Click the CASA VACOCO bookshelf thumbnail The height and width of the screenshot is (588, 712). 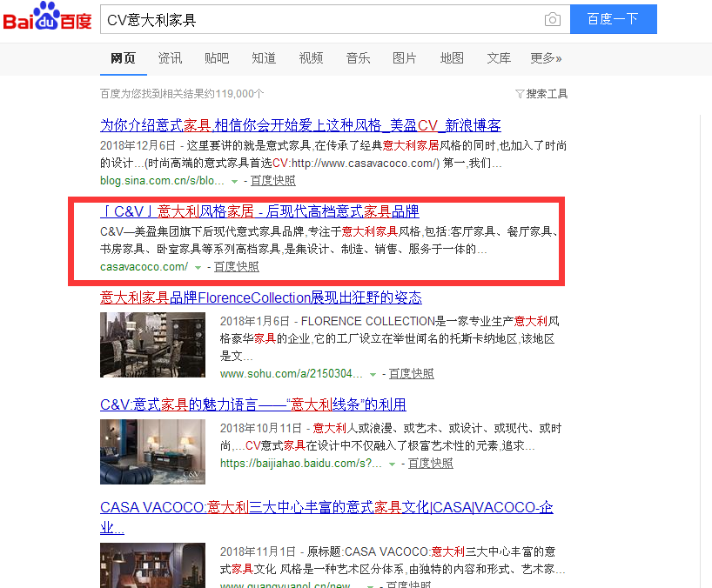coord(152,565)
